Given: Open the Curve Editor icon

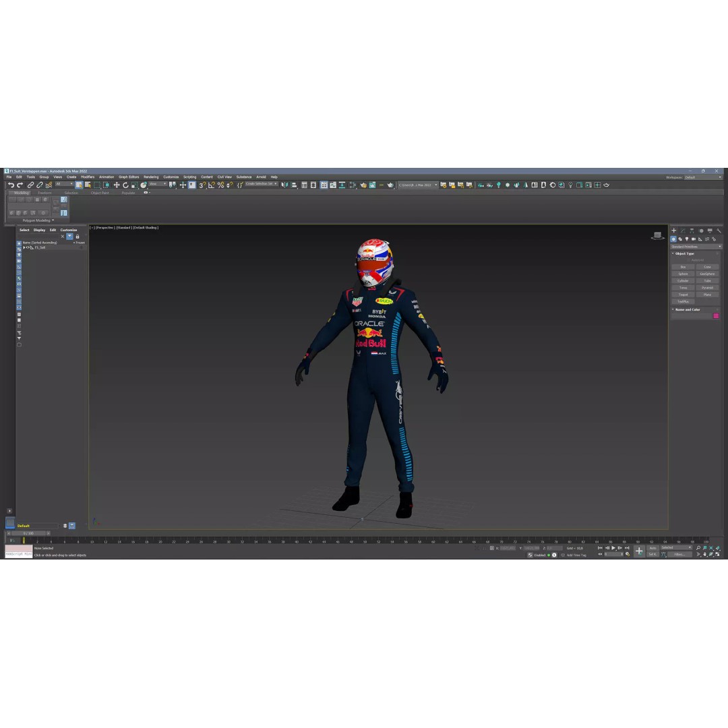Looking at the screenshot, I should (333, 185).
